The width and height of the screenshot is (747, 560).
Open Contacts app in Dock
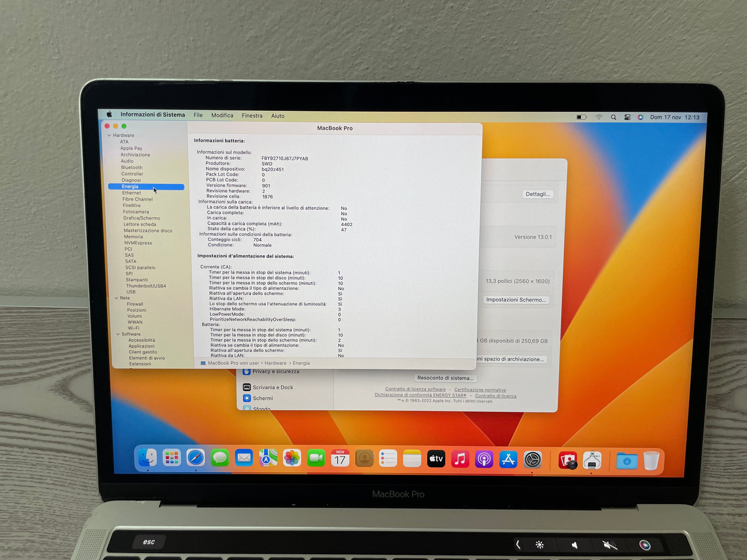pyautogui.click(x=364, y=458)
